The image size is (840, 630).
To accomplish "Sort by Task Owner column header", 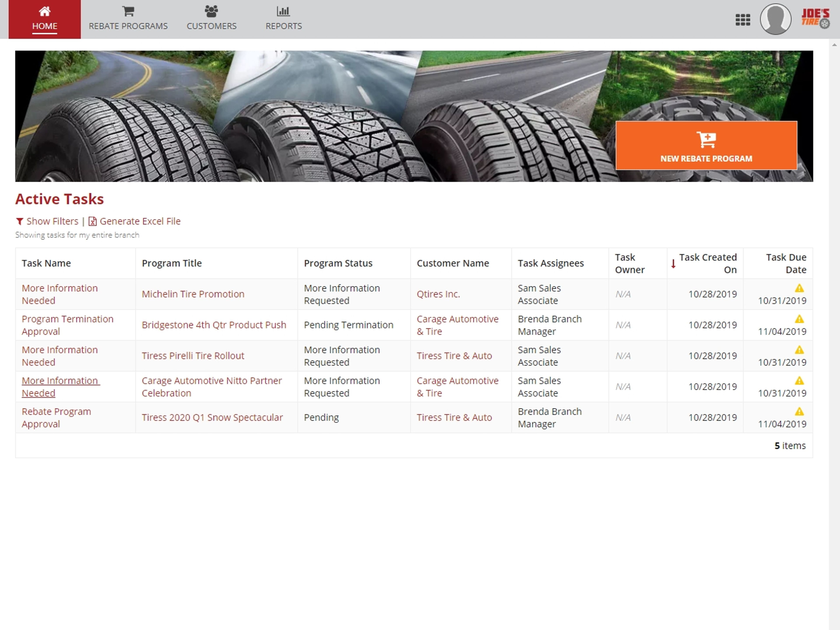I will tap(630, 264).
